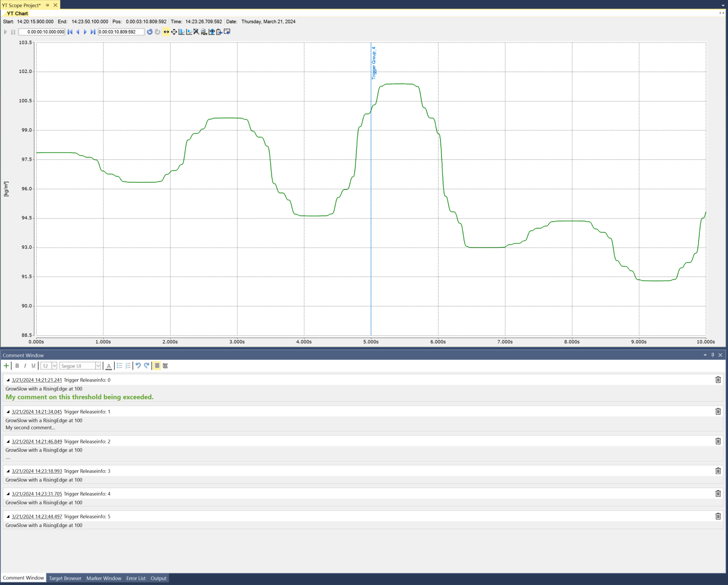Open timestamp link 3/21/2024 14:21:21.241
The image size is (728, 585).
coord(37,380)
